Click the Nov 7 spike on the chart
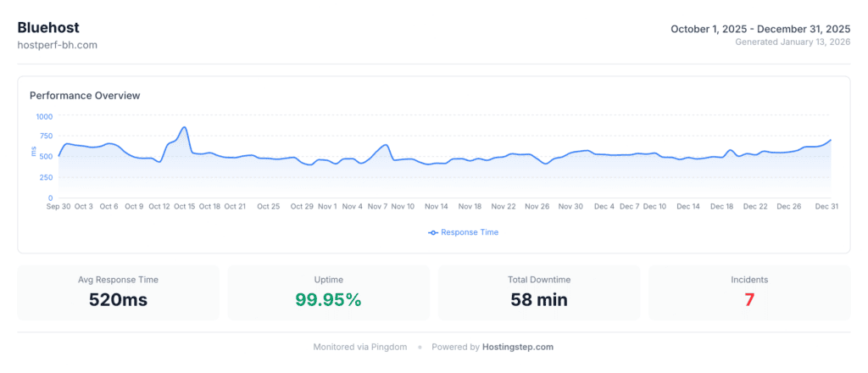This screenshot has width=868, height=373. (386, 145)
